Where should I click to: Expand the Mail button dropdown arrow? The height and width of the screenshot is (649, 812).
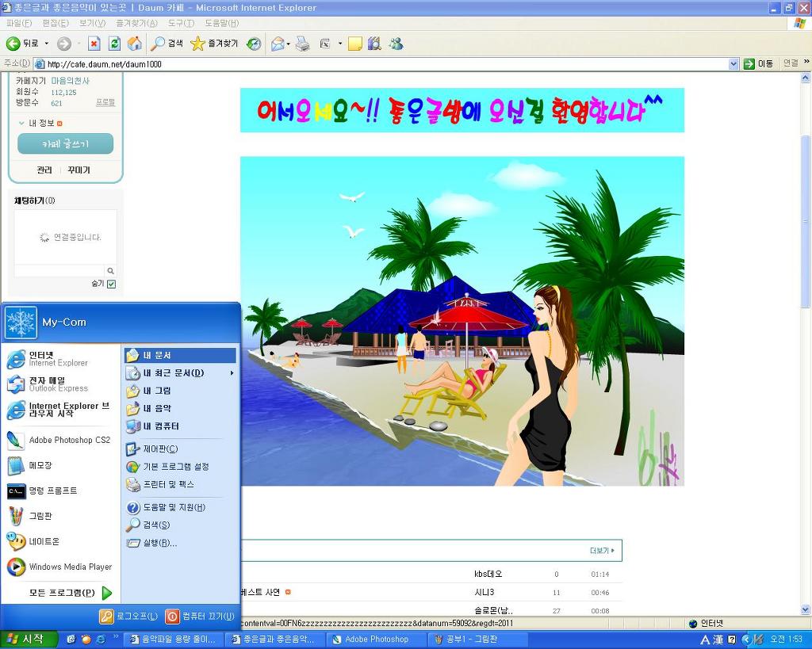tap(289, 44)
